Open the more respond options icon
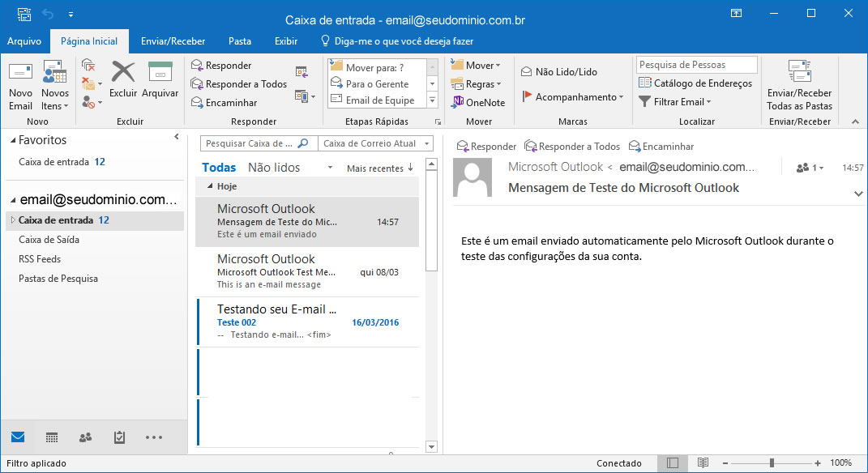The image size is (868, 473). coord(305,96)
